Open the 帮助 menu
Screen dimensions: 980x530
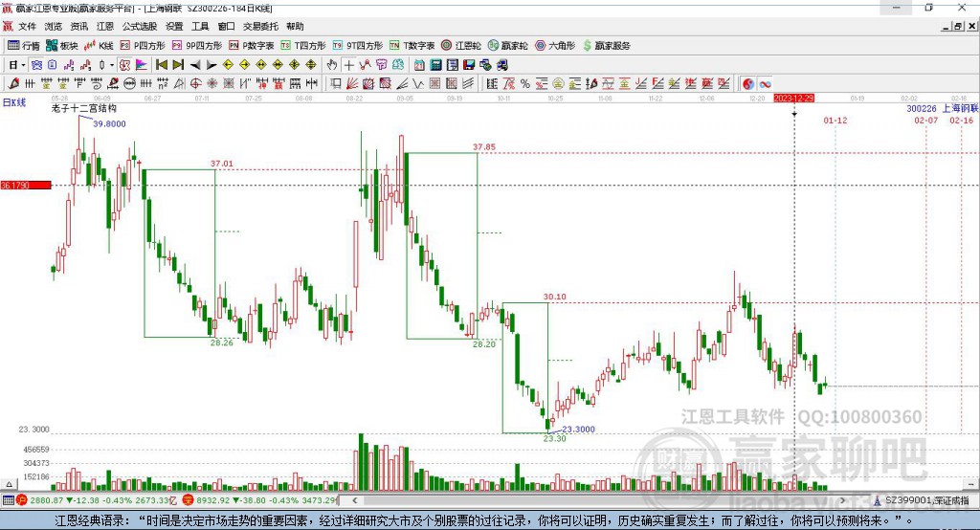click(x=295, y=26)
